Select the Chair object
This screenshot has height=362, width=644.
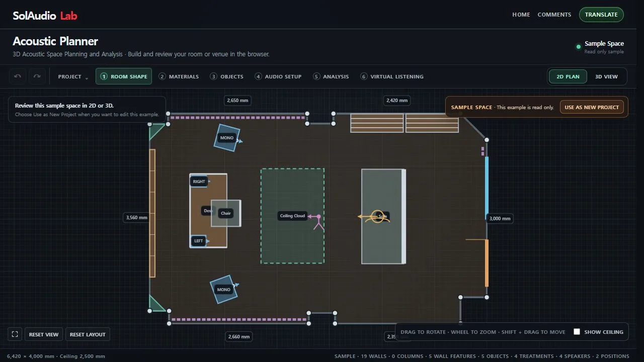[226, 213]
